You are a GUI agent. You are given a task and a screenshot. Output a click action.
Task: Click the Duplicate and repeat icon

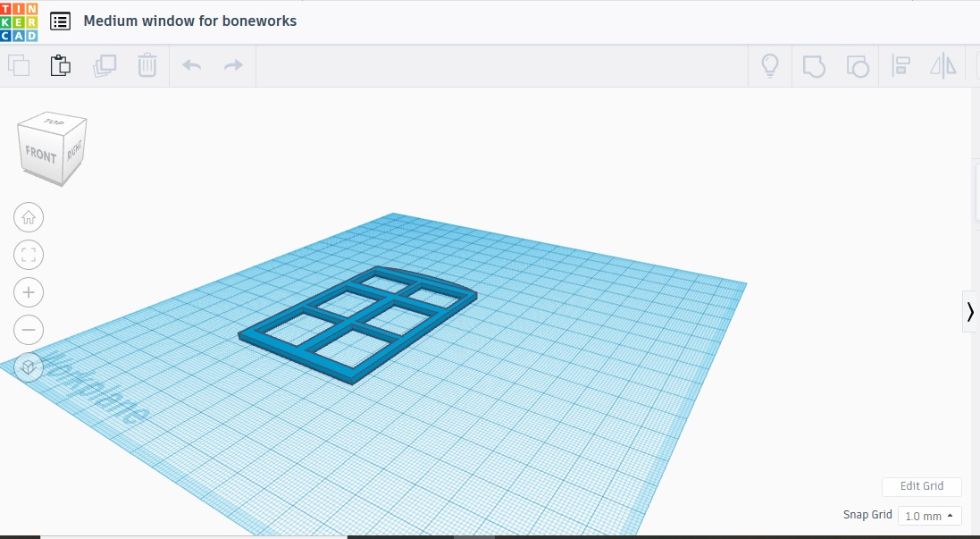[105, 65]
